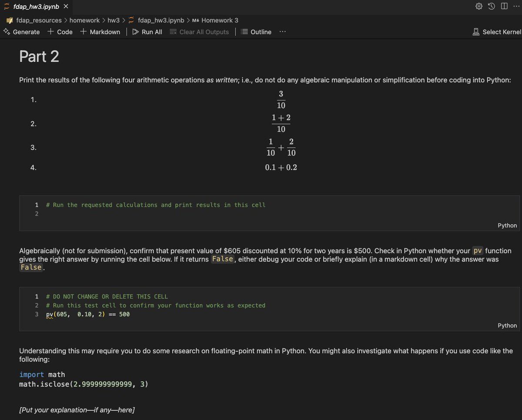This screenshot has height=420, width=522.
Task: Click the Homework 3 breadcrumb heading
Action: click(220, 20)
